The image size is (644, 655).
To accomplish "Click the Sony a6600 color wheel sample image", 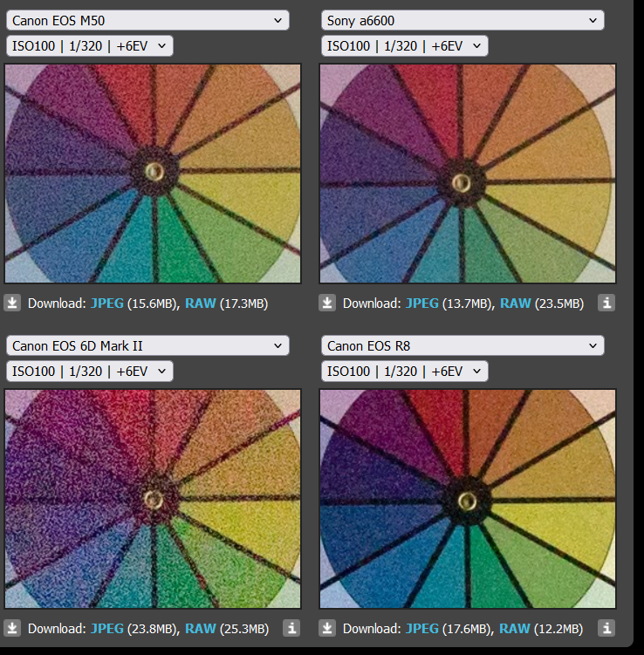I will 468,174.
